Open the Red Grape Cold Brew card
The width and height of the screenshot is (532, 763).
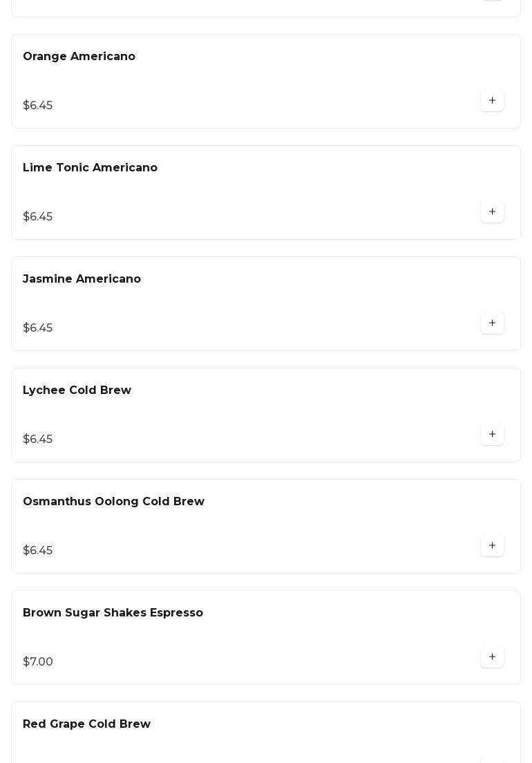click(266, 733)
